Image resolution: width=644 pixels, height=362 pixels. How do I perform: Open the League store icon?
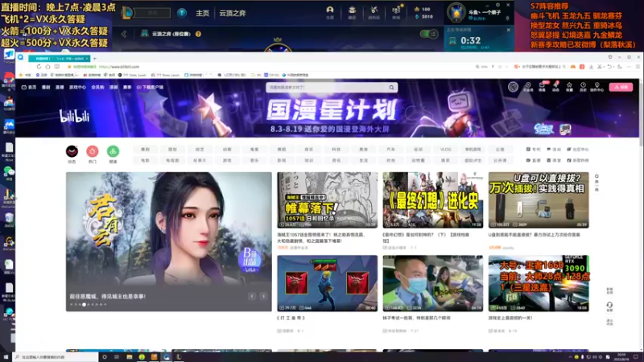pos(396,12)
